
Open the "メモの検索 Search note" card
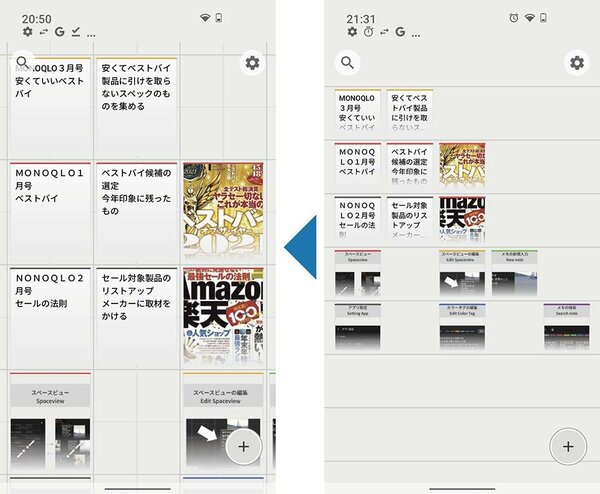point(567,326)
